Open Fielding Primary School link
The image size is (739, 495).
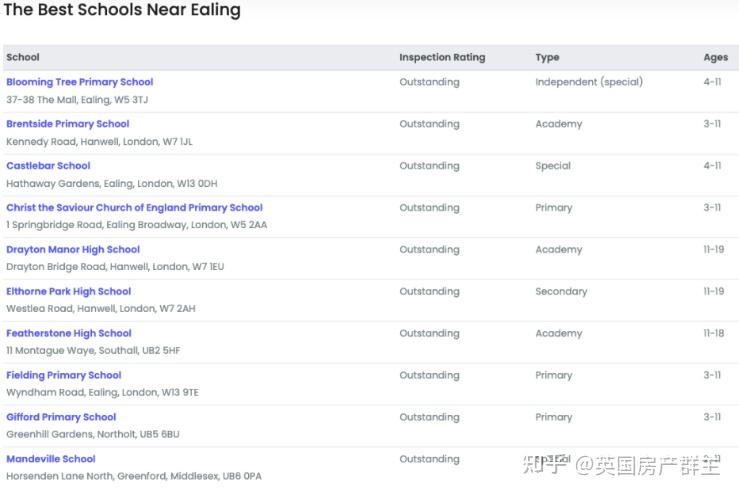click(64, 376)
